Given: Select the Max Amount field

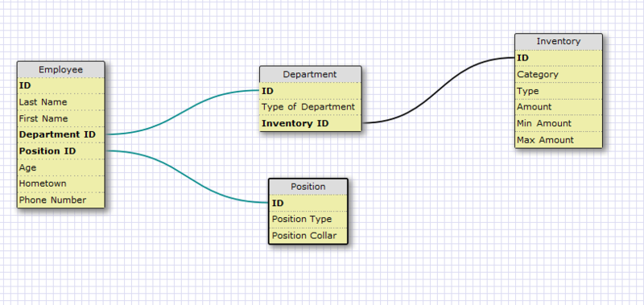Looking at the screenshot, I should point(559,139).
